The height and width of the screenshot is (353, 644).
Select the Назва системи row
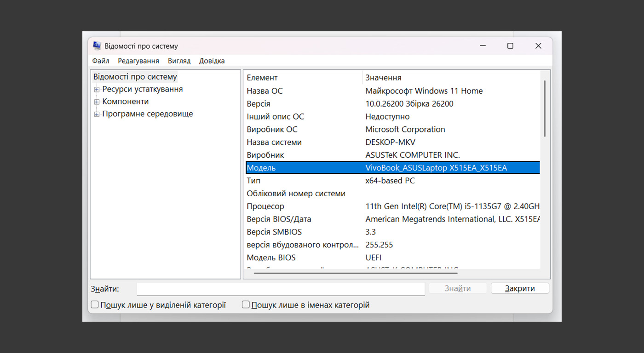392,142
